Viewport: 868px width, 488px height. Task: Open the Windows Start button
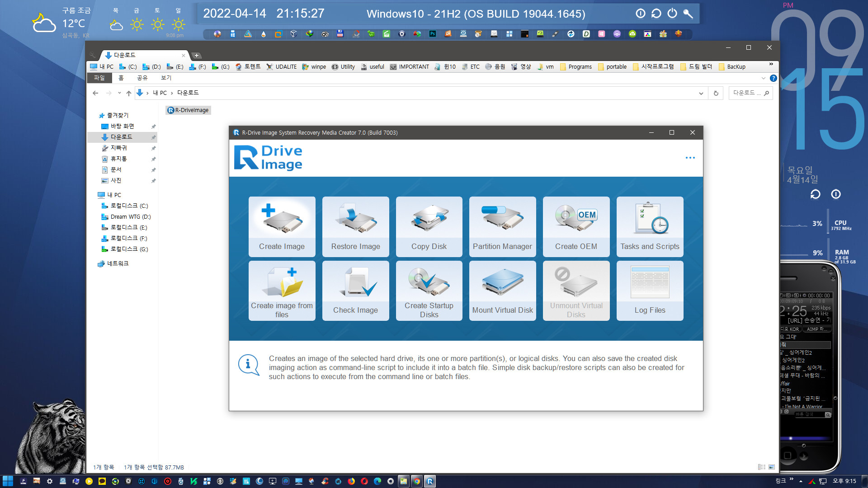8,481
